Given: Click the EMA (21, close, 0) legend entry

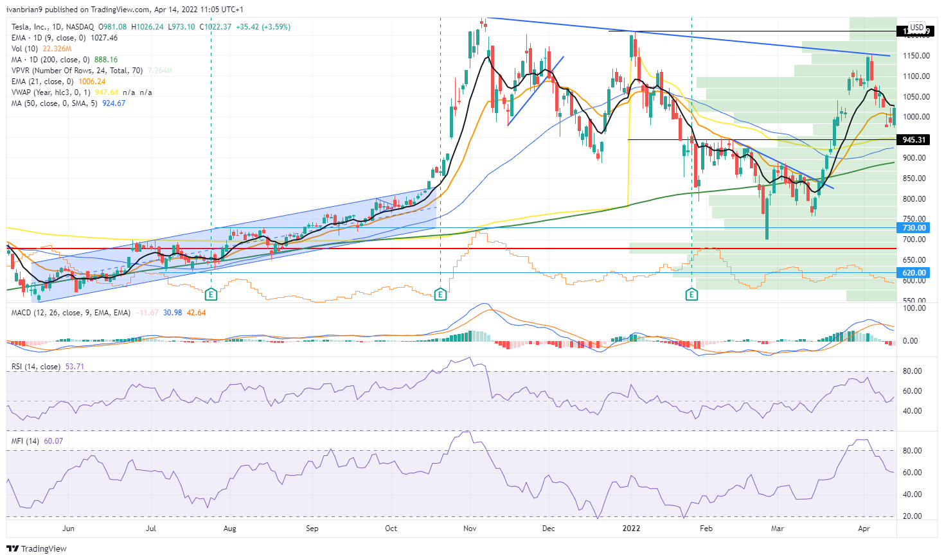Looking at the screenshot, I should (42, 82).
